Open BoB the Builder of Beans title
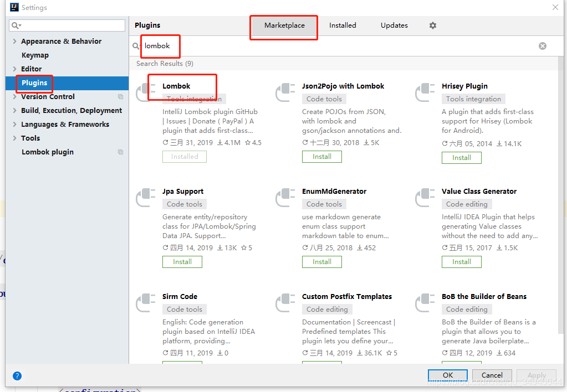 (x=484, y=296)
